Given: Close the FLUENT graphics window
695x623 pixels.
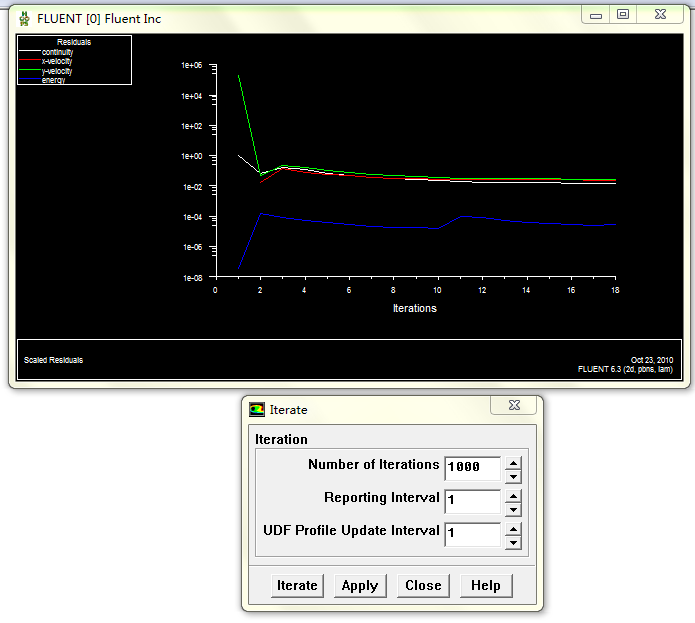Looking at the screenshot, I should (659, 15).
